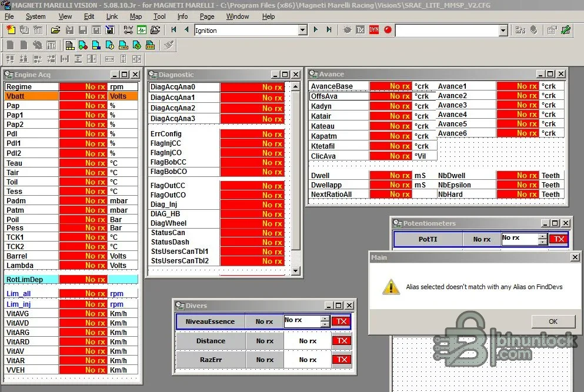Click the page icon with yellow bar
This screenshot has width=584, height=392.
pos(124,45)
